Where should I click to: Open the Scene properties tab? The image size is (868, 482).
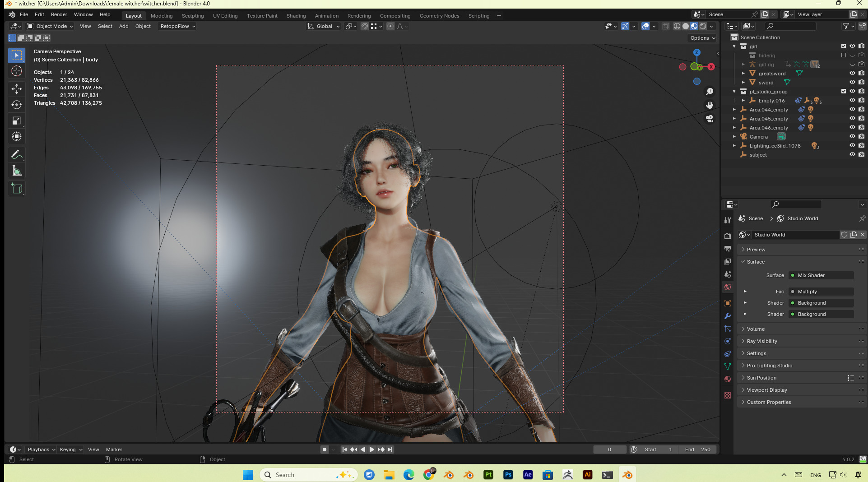(728, 274)
